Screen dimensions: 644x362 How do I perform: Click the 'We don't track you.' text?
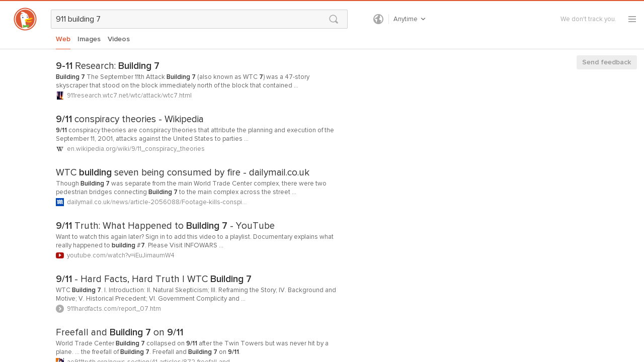588,19
